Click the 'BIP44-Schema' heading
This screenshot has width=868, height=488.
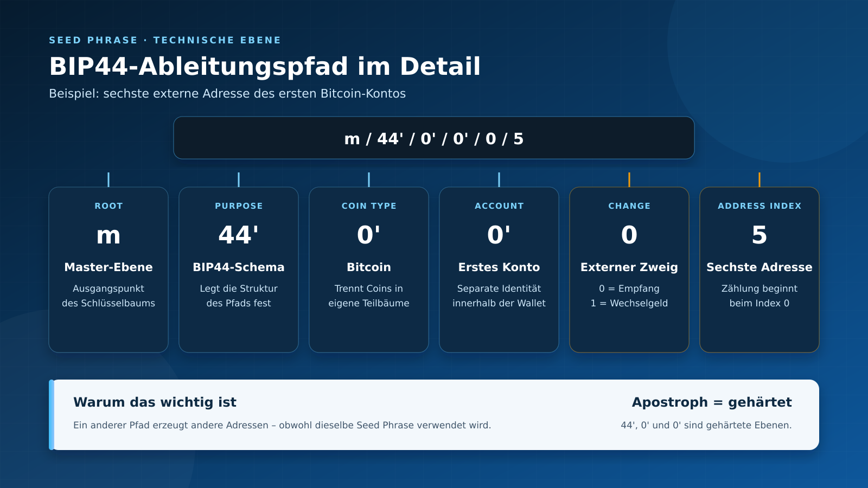click(x=239, y=267)
